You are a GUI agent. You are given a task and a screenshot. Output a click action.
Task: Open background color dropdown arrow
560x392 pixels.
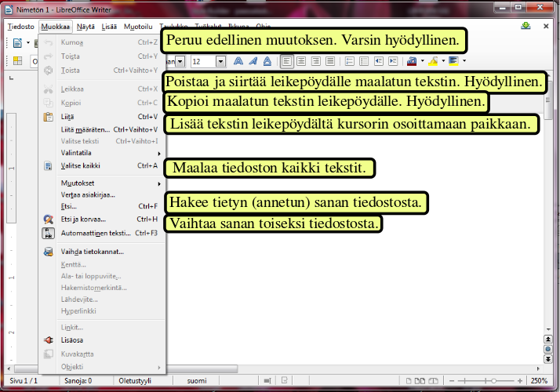(464, 61)
